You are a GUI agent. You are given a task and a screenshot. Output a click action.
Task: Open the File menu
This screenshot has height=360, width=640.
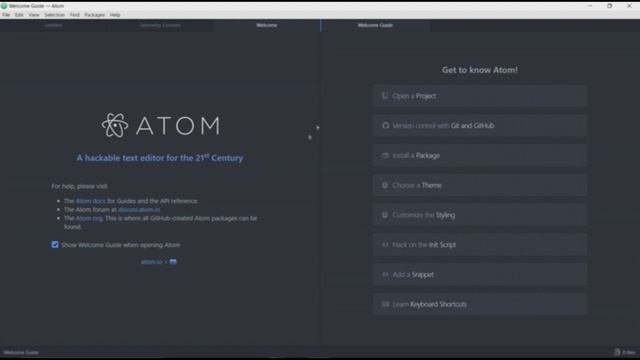[x=6, y=15]
